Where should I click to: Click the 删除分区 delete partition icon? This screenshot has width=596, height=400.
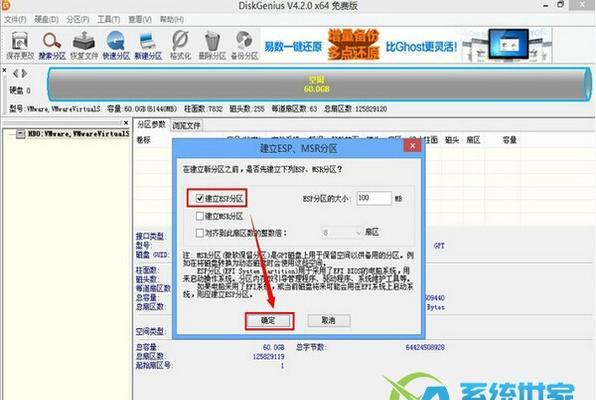click(212, 45)
